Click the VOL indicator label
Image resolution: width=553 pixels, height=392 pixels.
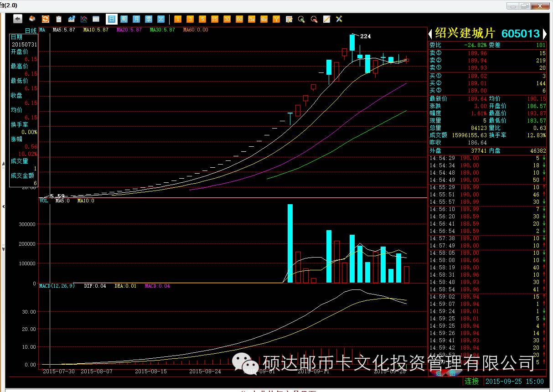tap(44, 201)
